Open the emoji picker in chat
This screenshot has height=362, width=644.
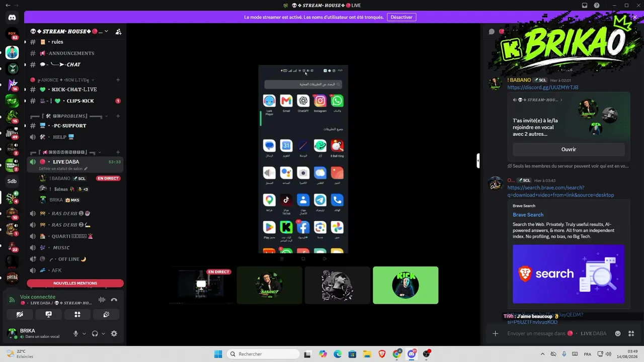click(618, 333)
